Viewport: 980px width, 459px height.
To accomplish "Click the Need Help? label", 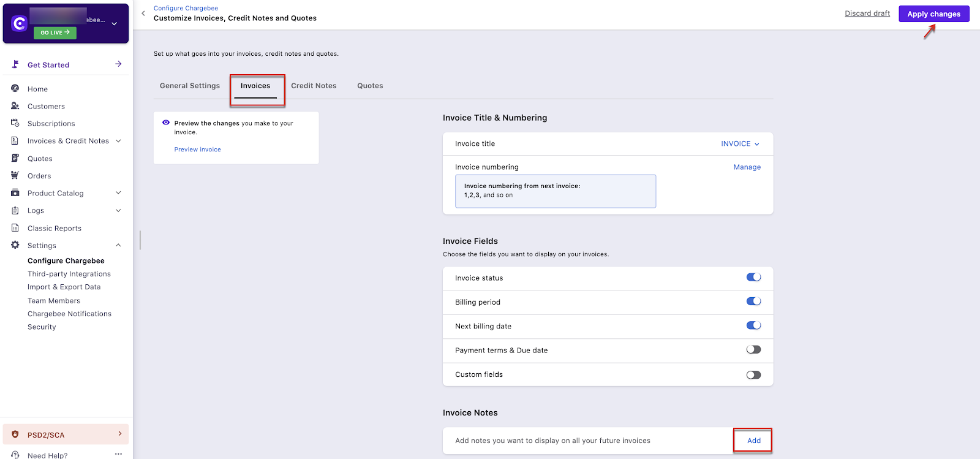I will coord(48,455).
